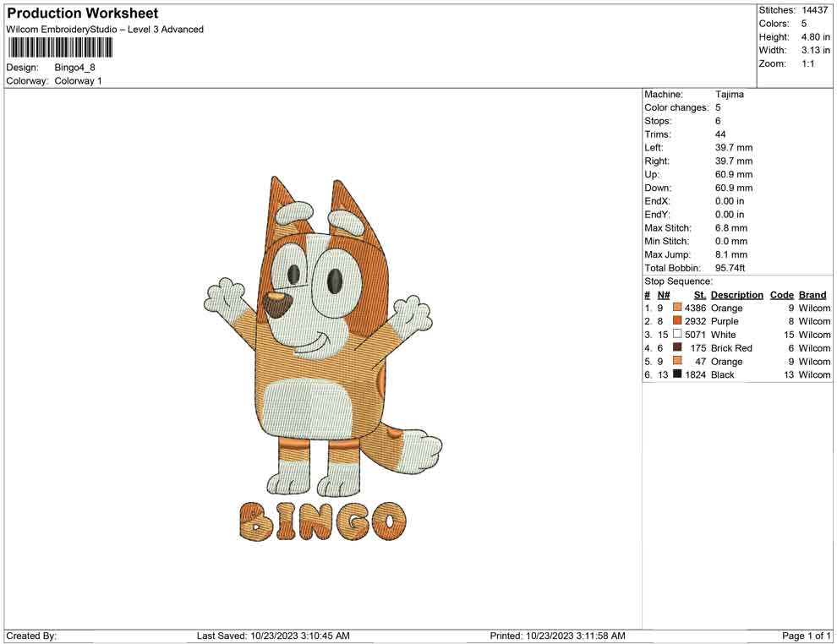Click the Stops value '6'

(x=718, y=121)
